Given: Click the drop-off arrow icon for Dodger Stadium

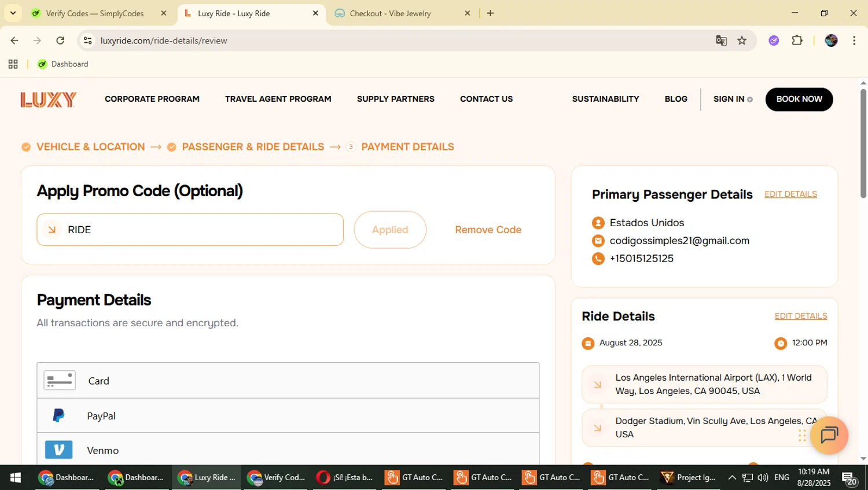Looking at the screenshot, I should (597, 428).
